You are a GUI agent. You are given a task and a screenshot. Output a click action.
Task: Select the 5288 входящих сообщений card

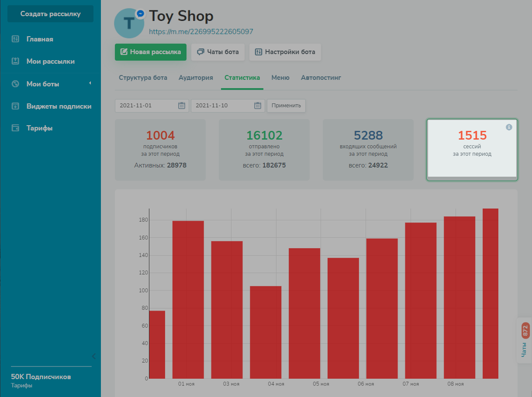368,150
